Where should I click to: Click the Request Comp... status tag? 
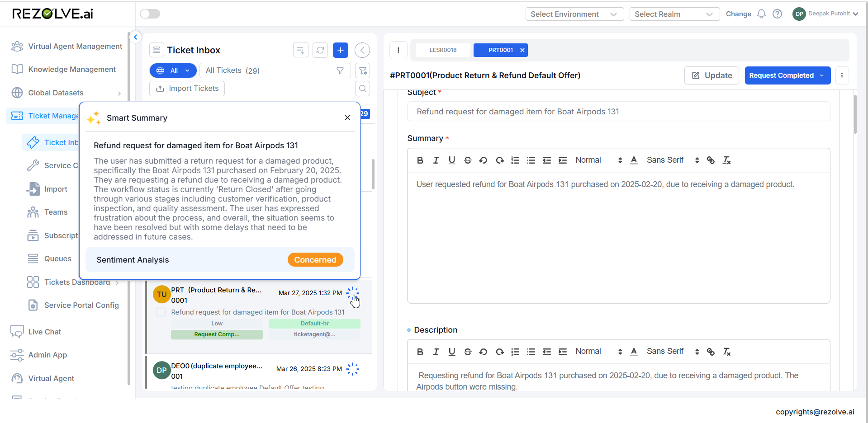pos(217,334)
